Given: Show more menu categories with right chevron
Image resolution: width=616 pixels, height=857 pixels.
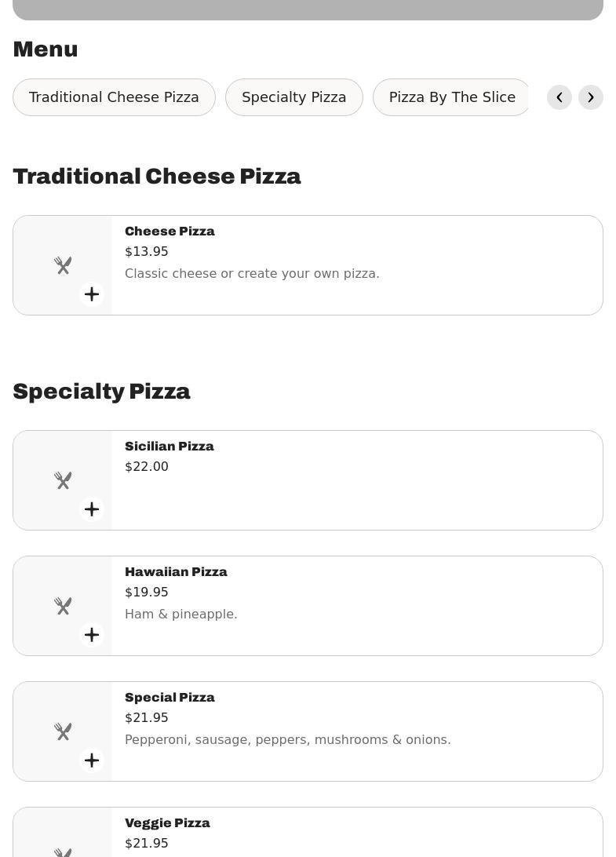Looking at the screenshot, I should (x=591, y=97).
